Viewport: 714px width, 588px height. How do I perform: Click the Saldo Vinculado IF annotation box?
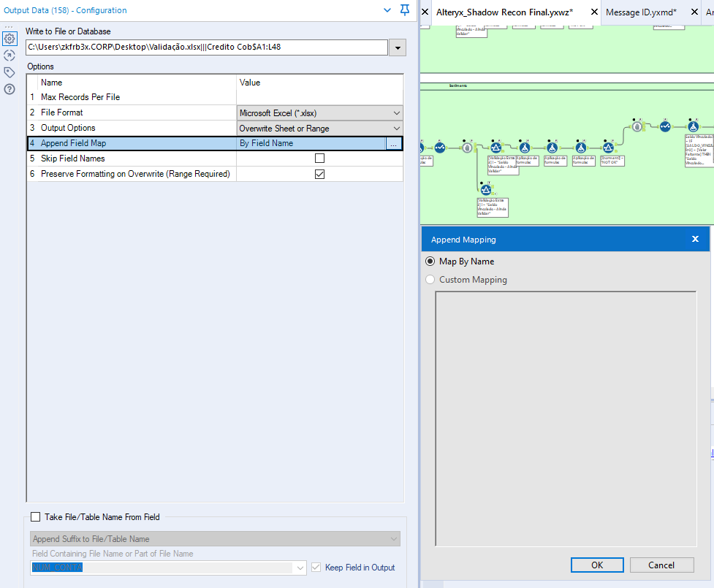coord(699,150)
